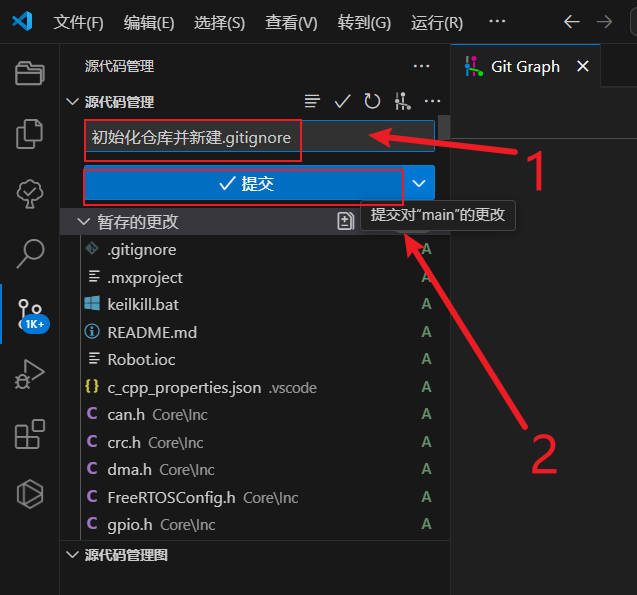The width and height of the screenshot is (637, 595).
Task: Click the folder icon at top of activity bar
Action: point(30,72)
